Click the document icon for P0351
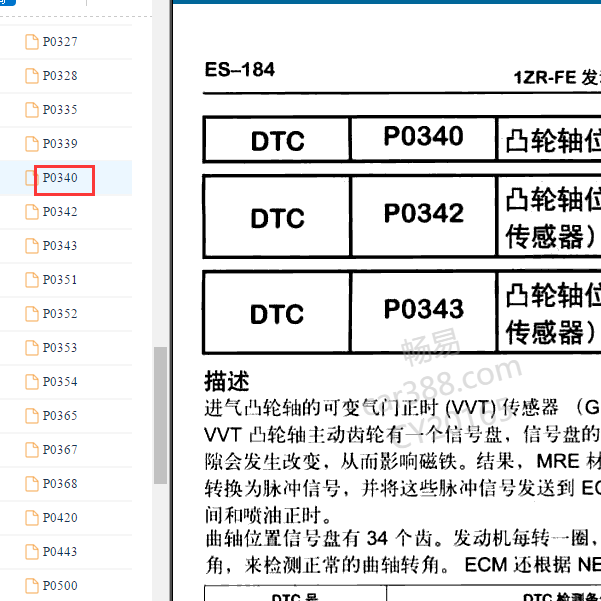Viewport: 601px width, 601px height. [32, 280]
